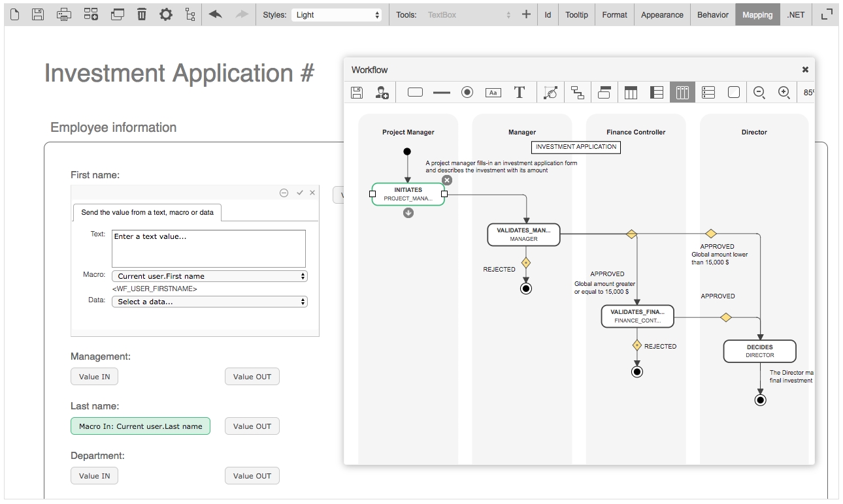The image size is (843, 504).
Task: Click Management Value IN button
Action: [95, 377]
